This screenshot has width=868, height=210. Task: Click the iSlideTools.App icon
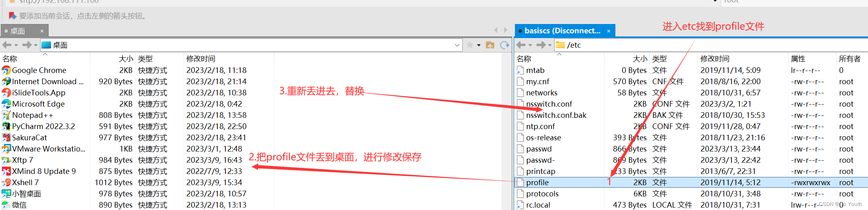(x=6, y=93)
